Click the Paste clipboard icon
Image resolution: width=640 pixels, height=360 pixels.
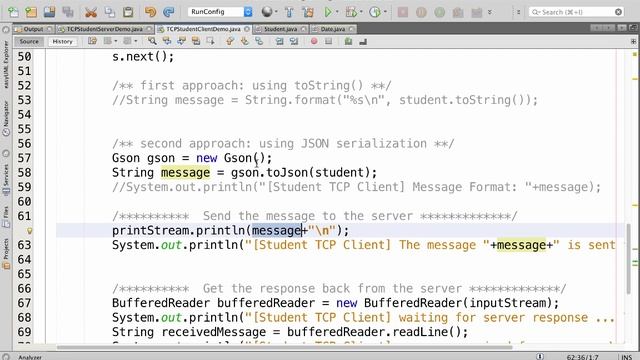coord(128,12)
